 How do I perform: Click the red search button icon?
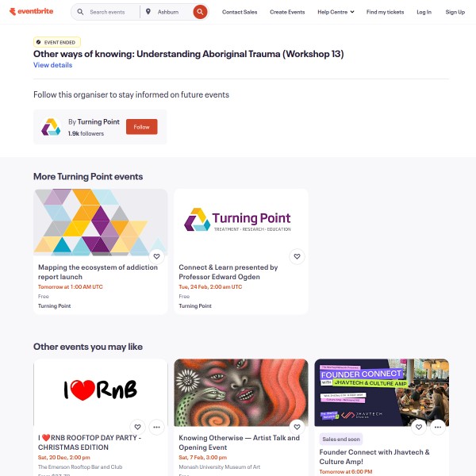pos(200,12)
